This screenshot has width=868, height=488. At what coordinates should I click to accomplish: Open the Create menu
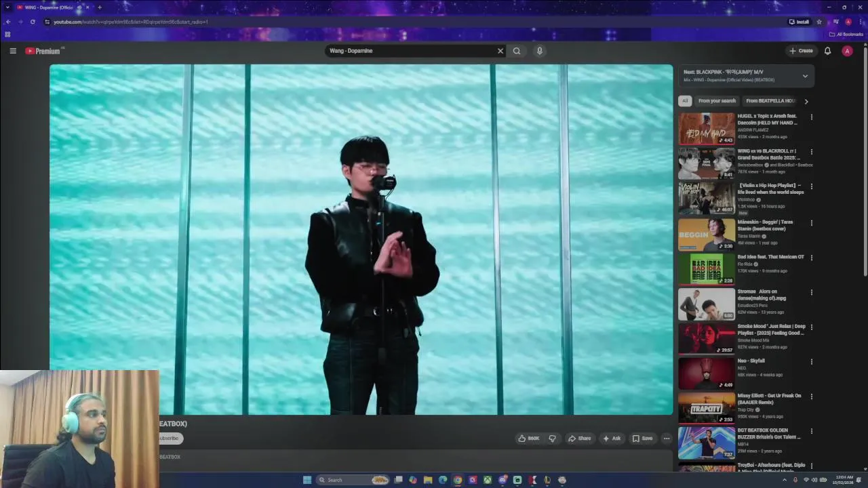[801, 51]
